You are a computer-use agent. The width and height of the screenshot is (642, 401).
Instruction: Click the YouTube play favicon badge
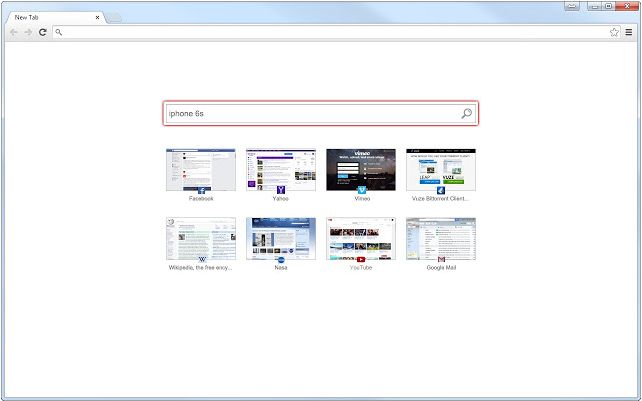click(361, 259)
